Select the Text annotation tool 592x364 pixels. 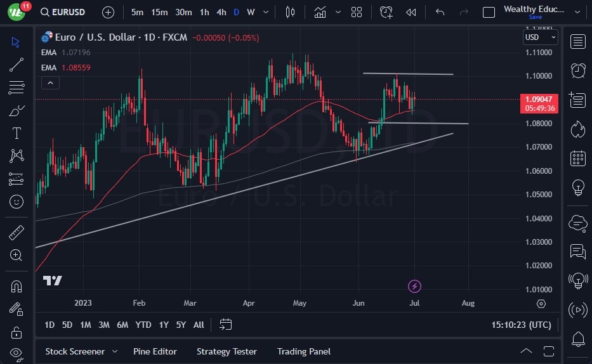(16, 133)
